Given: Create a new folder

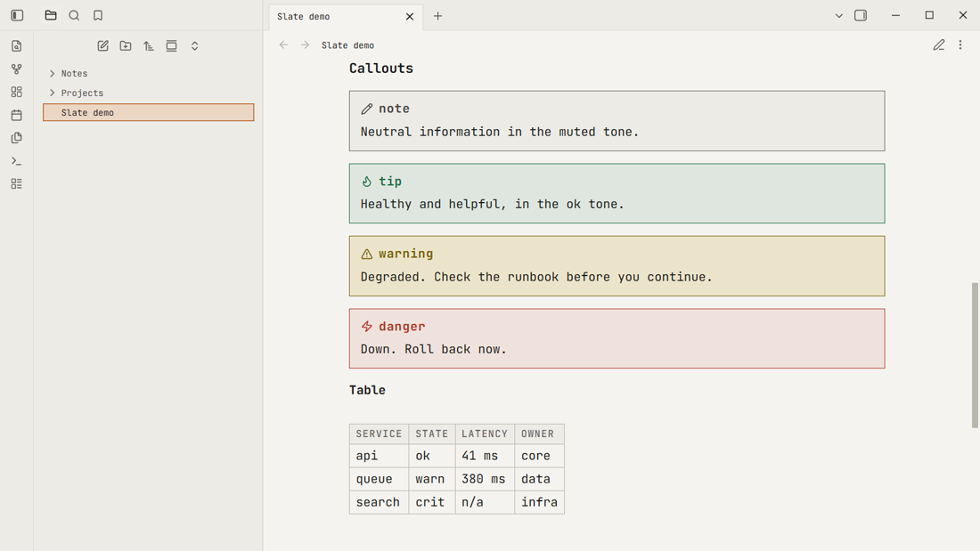Looking at the screenshot, I should tap(126, 46).
